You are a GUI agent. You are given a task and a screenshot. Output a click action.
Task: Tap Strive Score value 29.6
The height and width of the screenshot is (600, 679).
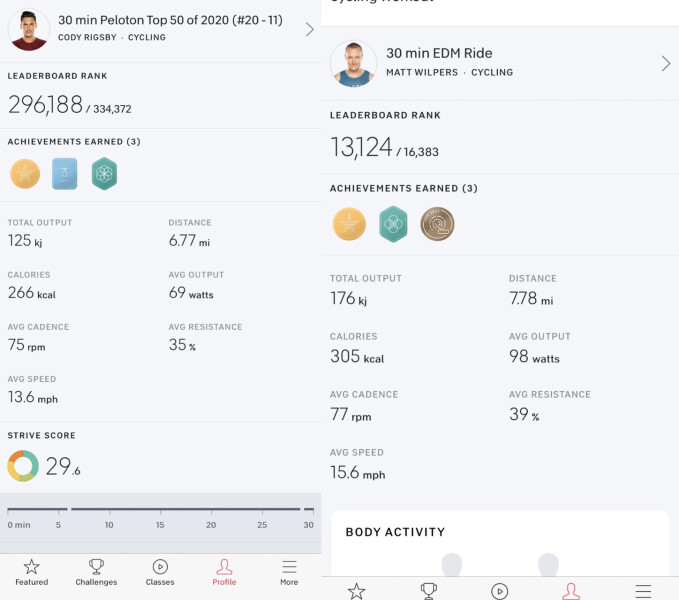(x=63, y=466)
